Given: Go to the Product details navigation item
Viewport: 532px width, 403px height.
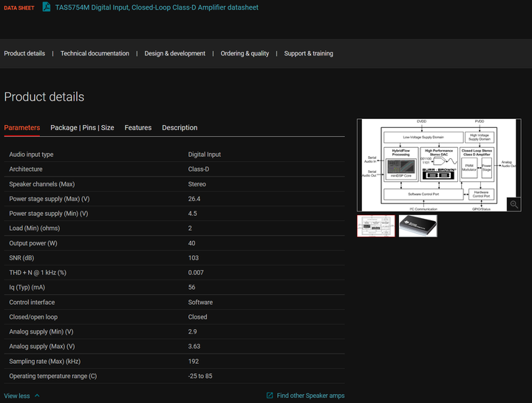Looking at the screenshot, I should pyautogui.click(x=24, y=53).
